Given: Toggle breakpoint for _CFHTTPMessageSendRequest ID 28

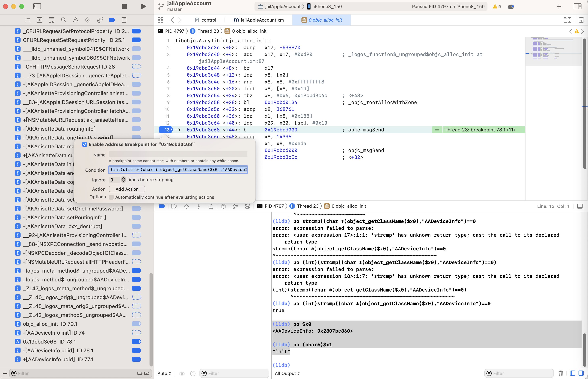Looking at the screenshot, I should tap(136, 67).
